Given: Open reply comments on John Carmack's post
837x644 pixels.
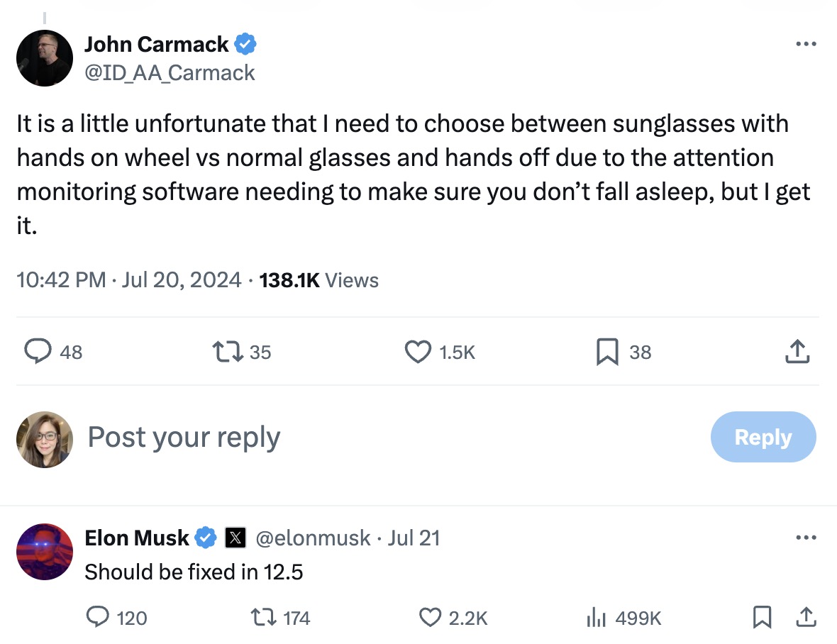Looking at the screenshot, I should (x=53, y=352).
